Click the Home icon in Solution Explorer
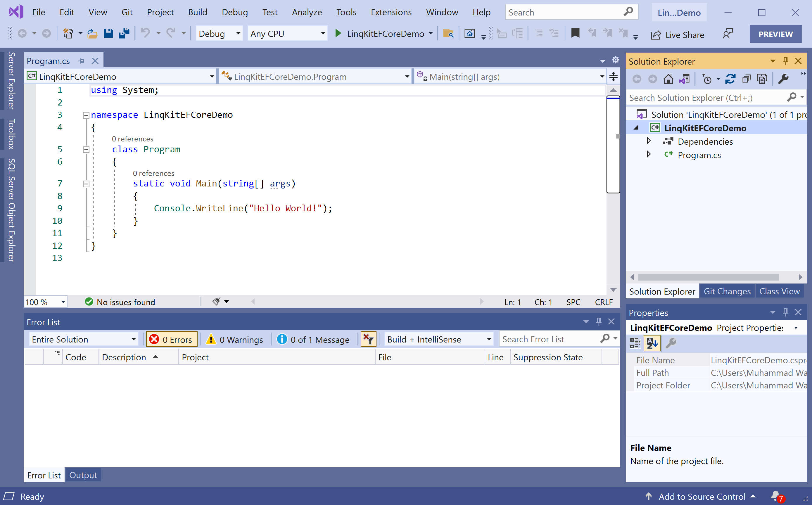 [x=668, y=79]
